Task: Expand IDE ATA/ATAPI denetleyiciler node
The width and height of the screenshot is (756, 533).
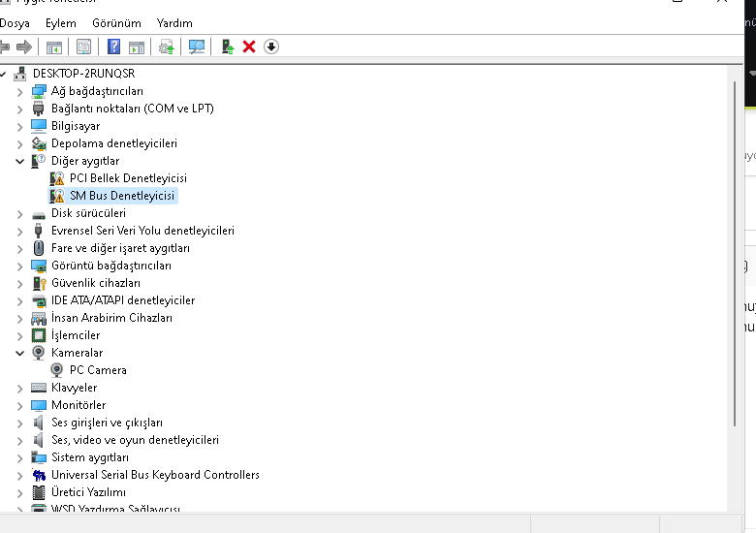Action: [19, 300]
